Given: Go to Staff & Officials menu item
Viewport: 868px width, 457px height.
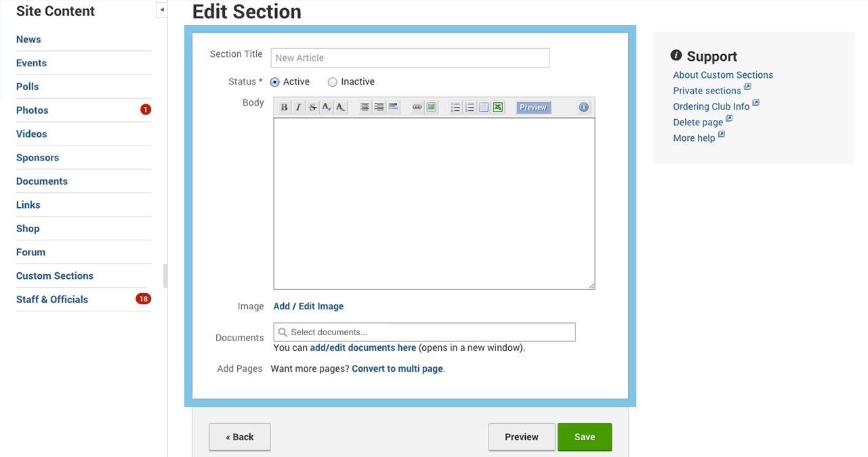Looking at the screenshot, I should pyautogui.click(x=52, y=299).
